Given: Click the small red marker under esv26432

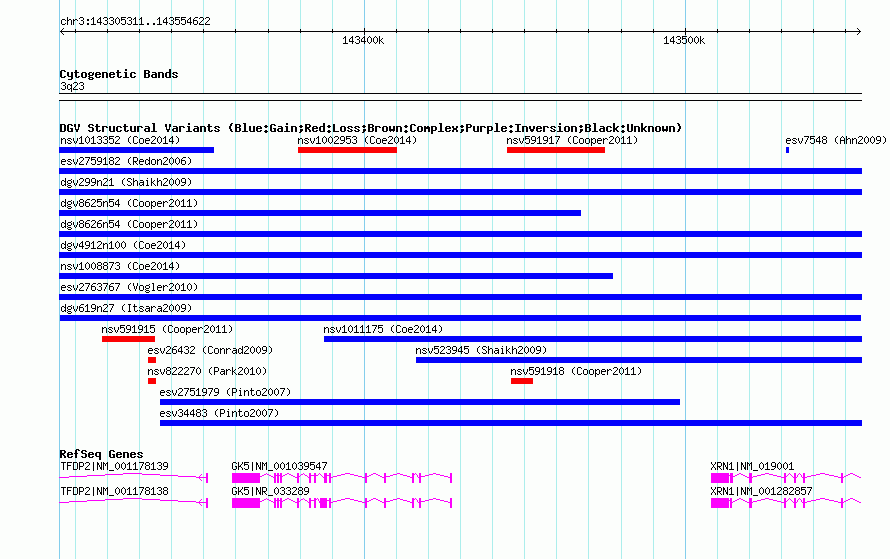Looking at the screenshot, I should pyautogui.click(x=152, y=360).
